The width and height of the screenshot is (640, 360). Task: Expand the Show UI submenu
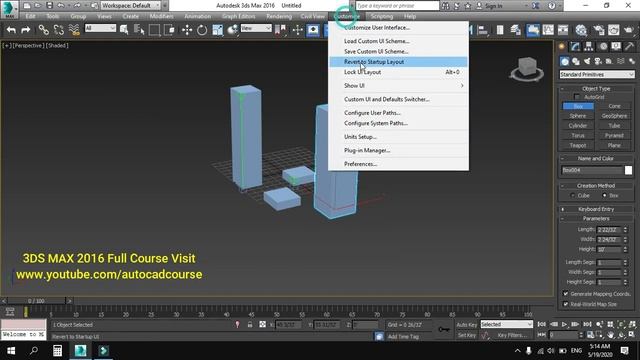click(398, 86)
